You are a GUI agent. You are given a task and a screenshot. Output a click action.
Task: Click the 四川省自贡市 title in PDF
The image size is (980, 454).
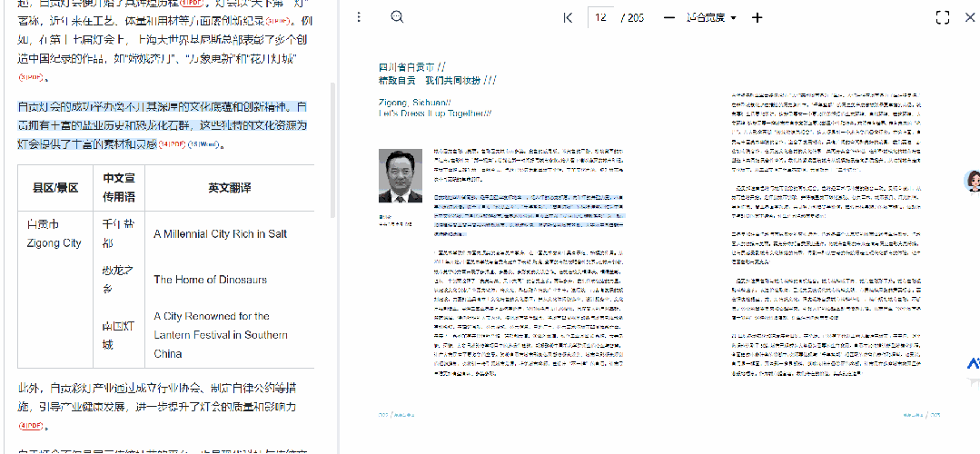[411, 67]
